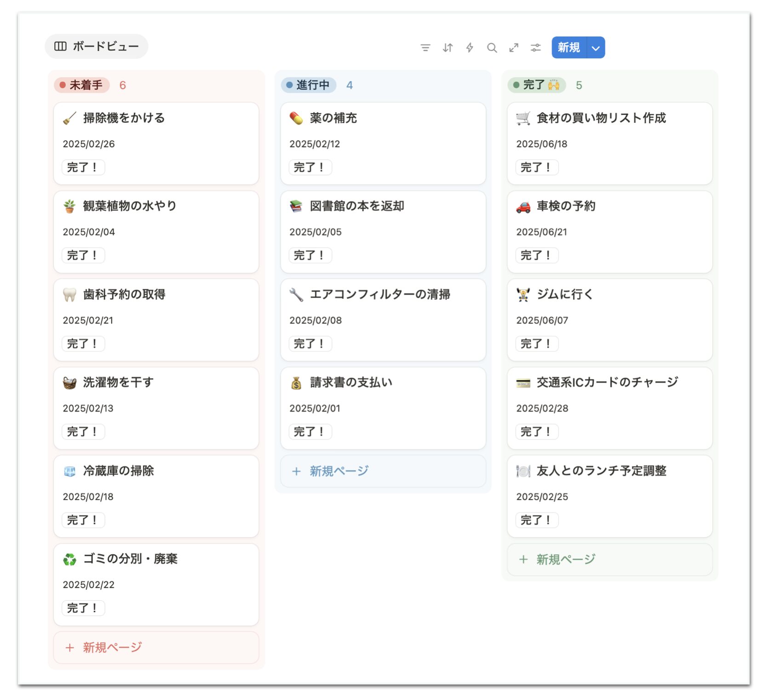
Task: Click the 進行中 column status label
Action: [309, 85]
